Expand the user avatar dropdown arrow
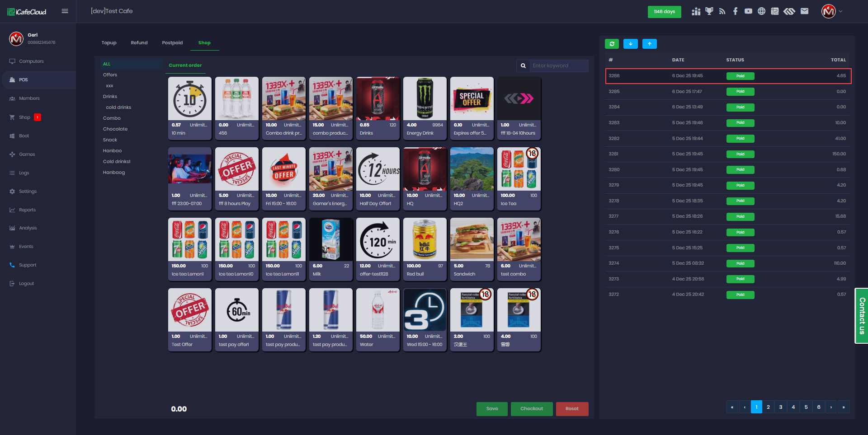The height and width of the screenshot is (435, 868). [841, 11]
